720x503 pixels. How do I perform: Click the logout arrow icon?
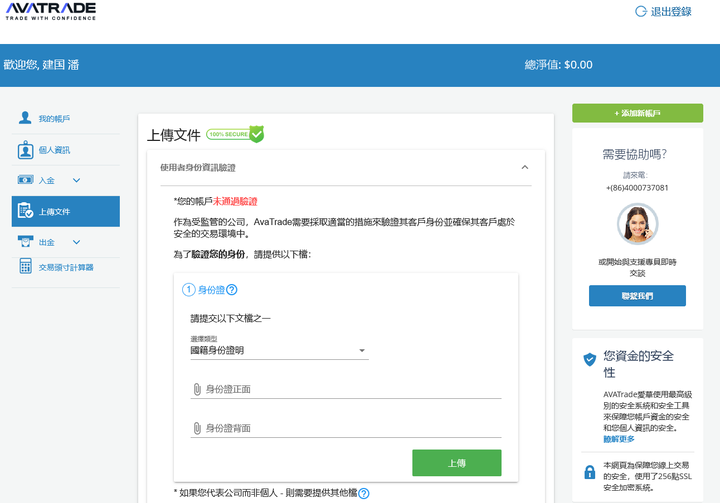pyautogui.click(x=641, y=11)
